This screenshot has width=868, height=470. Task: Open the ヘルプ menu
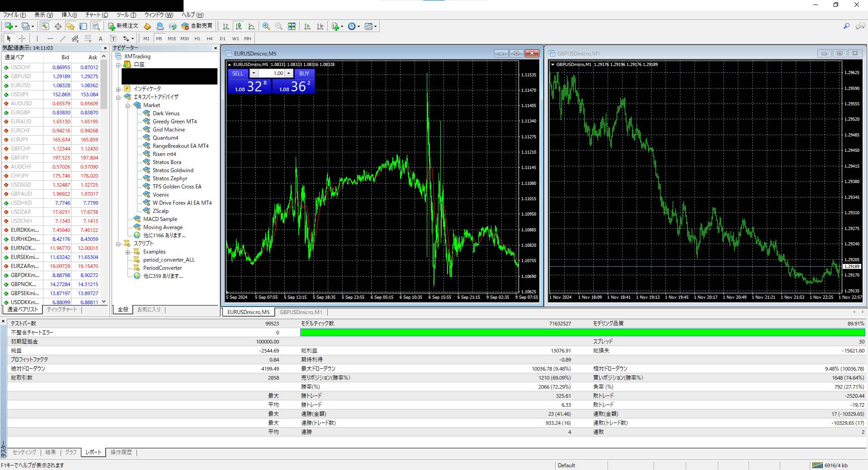click(193, 15)
